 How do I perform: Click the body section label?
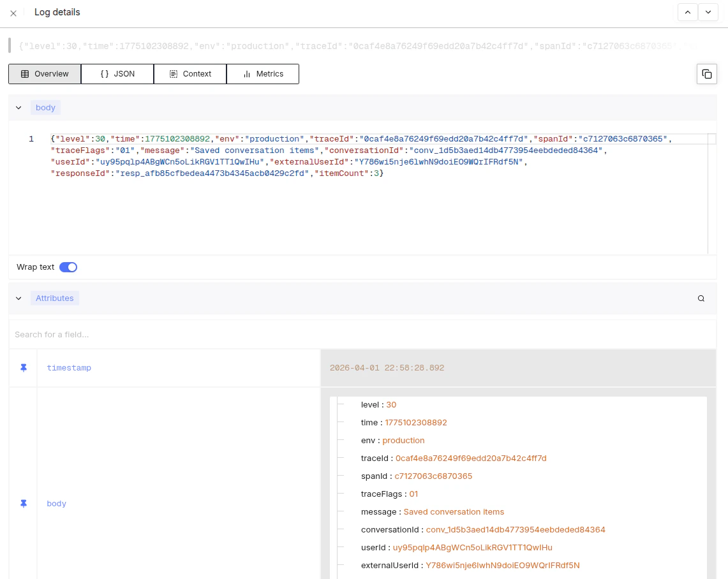tap(45, 108)
